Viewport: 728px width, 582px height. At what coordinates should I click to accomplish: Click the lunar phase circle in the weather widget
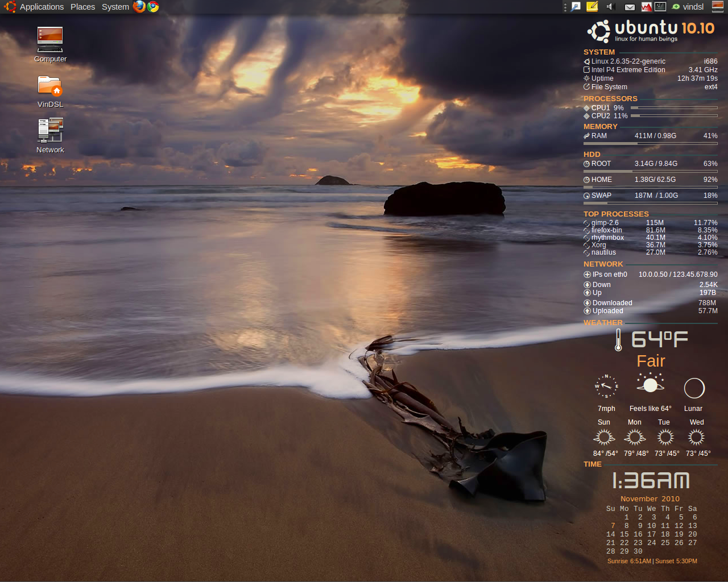(694, 387)
